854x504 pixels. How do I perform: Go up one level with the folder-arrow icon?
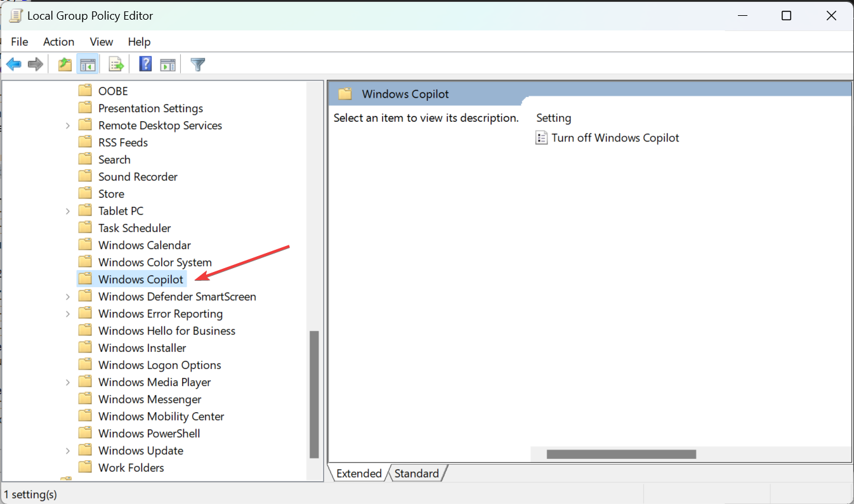65,64
